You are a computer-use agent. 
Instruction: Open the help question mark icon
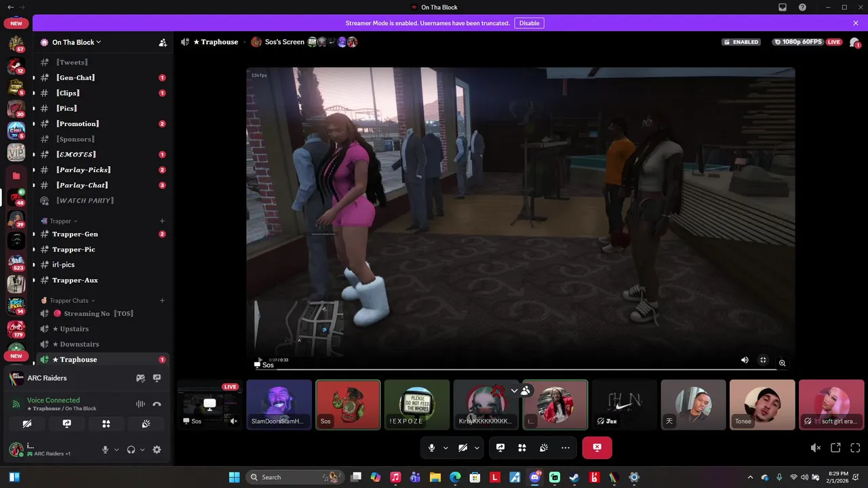coord(803,7)
